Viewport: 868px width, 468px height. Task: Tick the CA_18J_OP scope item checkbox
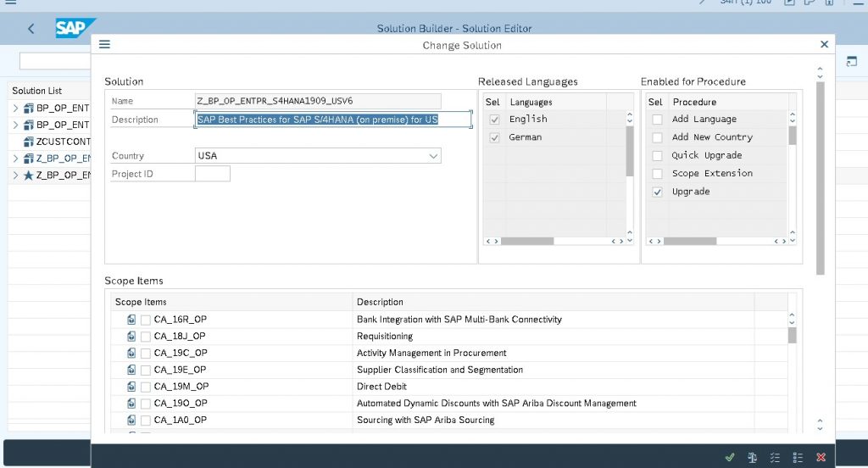click(146, 337)
